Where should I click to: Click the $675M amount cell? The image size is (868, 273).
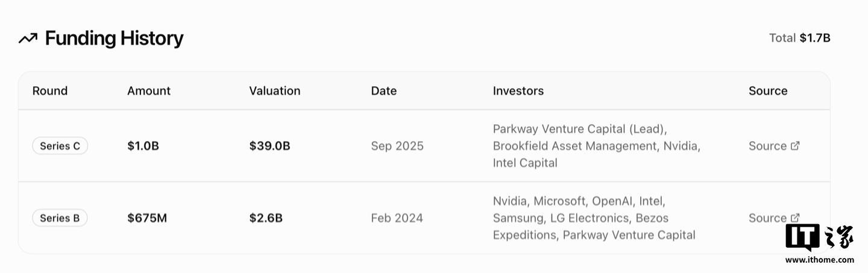(147, 218)
